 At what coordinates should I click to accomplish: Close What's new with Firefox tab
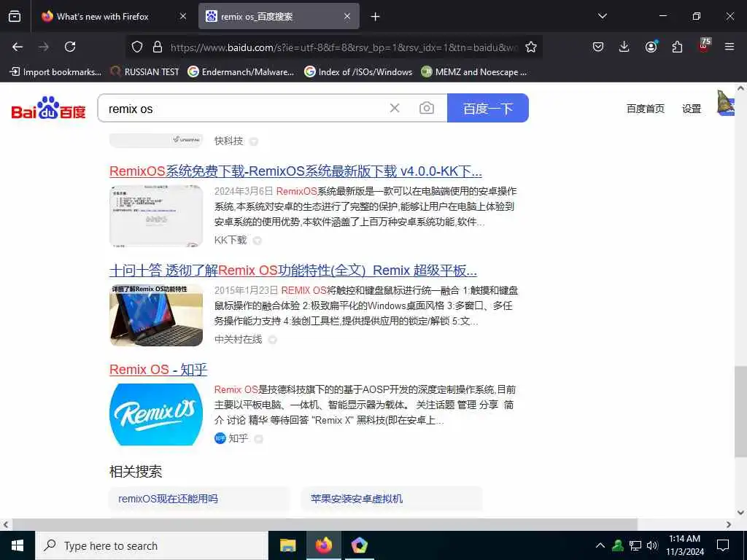pyautogui.click(x=183, y=17)
